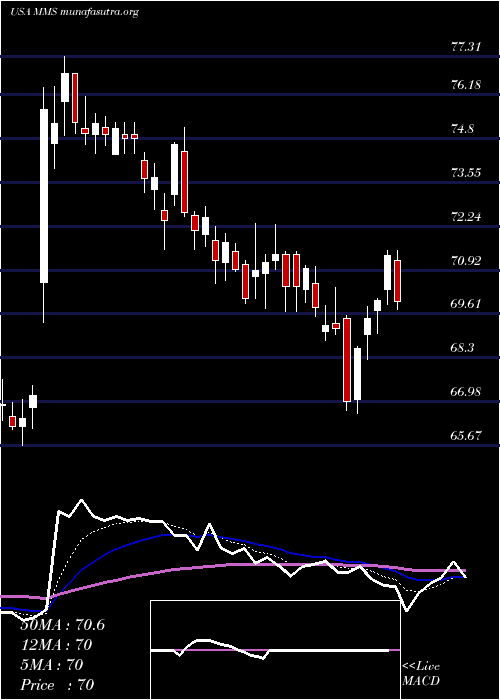Click the 70.92 price axis label

467,261
